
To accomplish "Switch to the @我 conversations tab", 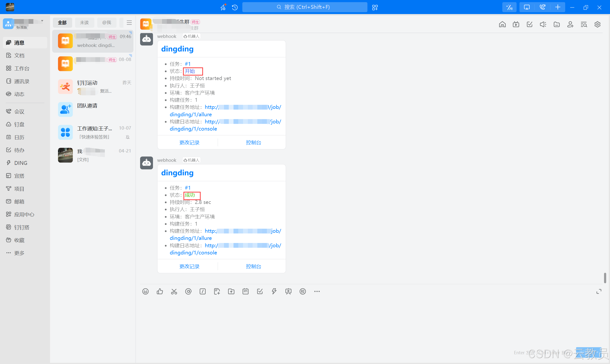I will click(107, 23).
